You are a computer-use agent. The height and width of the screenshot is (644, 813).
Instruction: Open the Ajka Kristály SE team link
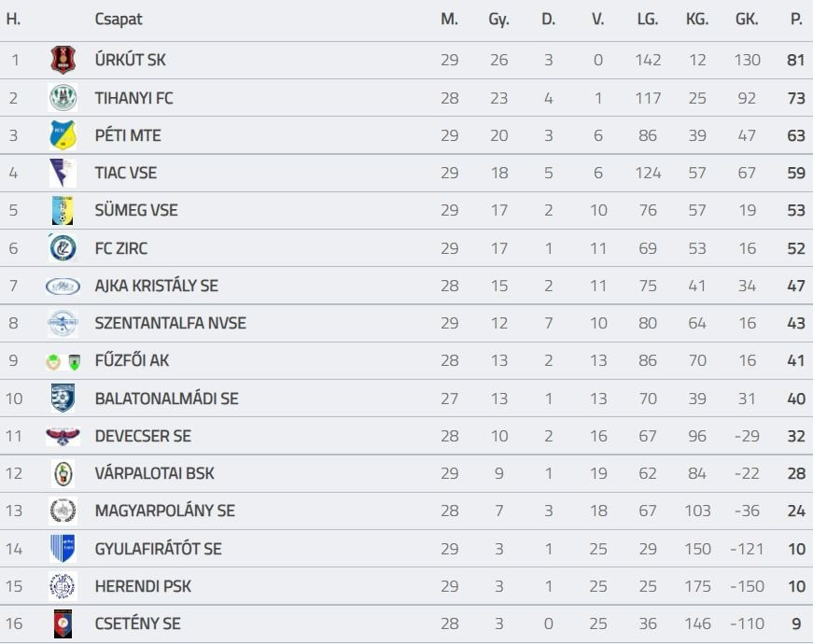(156, 286)
